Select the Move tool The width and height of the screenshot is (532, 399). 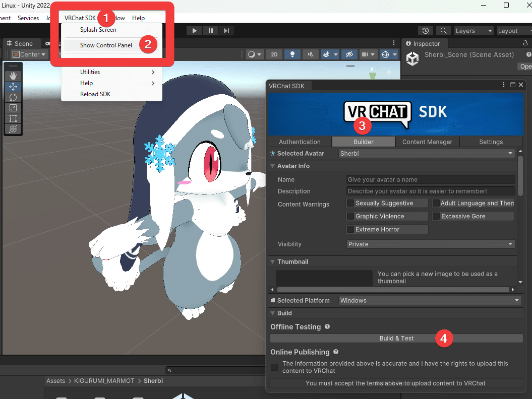click(x=13, y=87)
